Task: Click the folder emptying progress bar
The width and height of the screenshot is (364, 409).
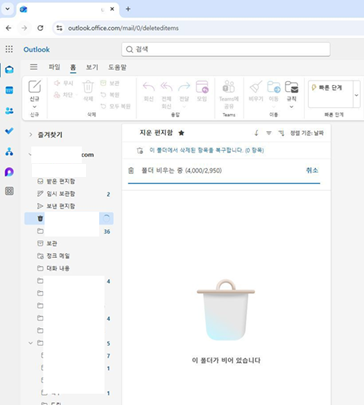Action: point(224,183)
